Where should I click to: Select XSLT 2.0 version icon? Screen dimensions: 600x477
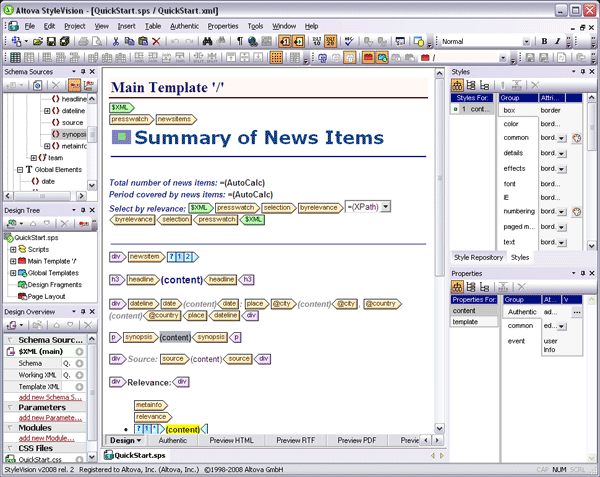pos(330,41)
